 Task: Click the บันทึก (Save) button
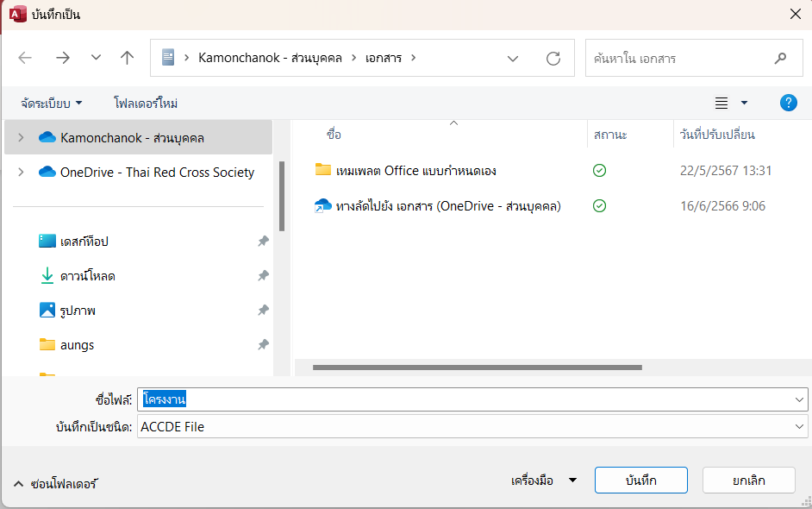click(x=640, y=481)
